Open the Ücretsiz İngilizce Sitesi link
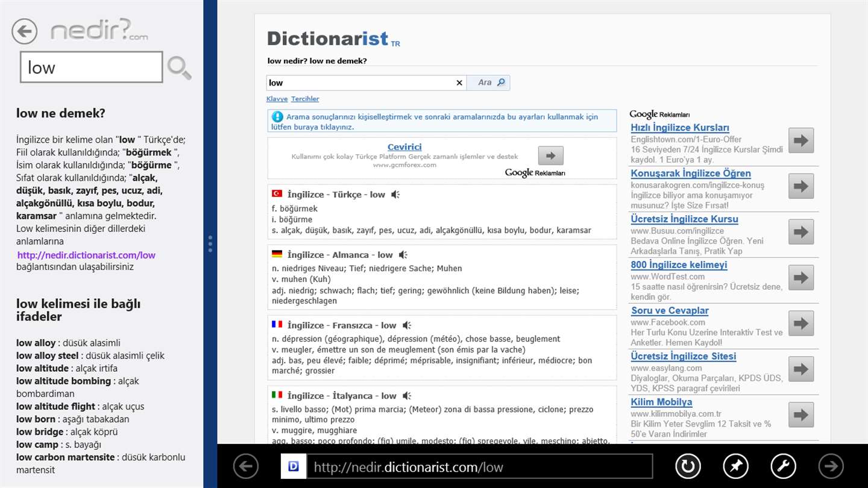Screen dimensions: 868x488 click(684, 357)
